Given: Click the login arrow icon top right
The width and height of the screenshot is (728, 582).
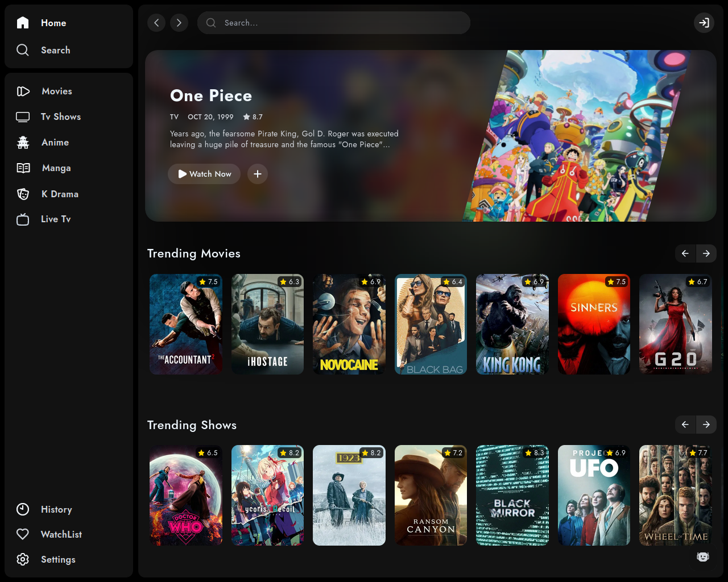Looking at the screenshot, I should tap(704, 23).
